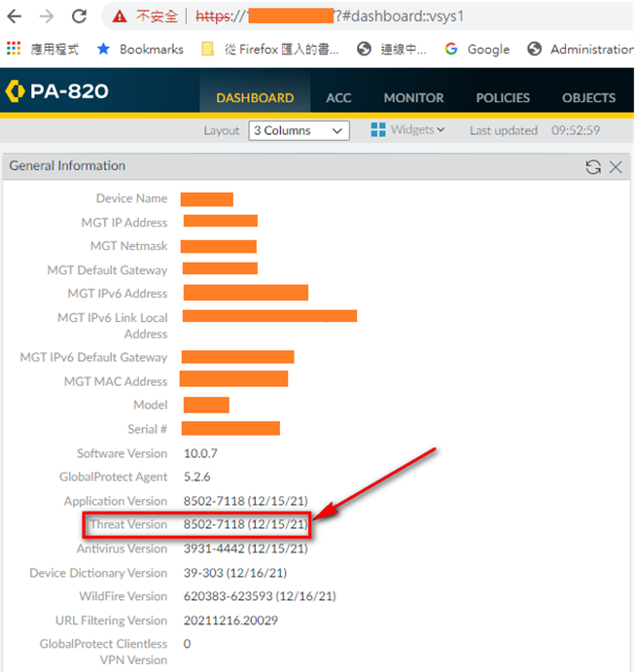Go back with the browser back arrow

(x=15, y=17)
